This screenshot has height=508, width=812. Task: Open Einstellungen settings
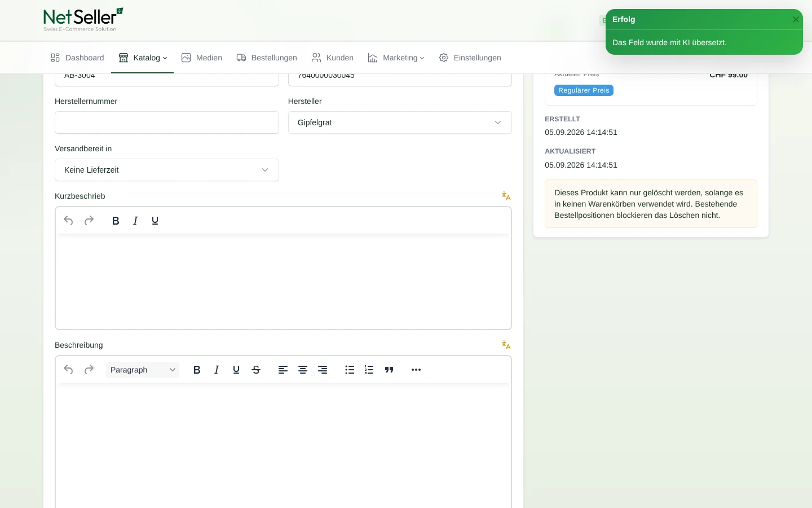coord(470,58)
